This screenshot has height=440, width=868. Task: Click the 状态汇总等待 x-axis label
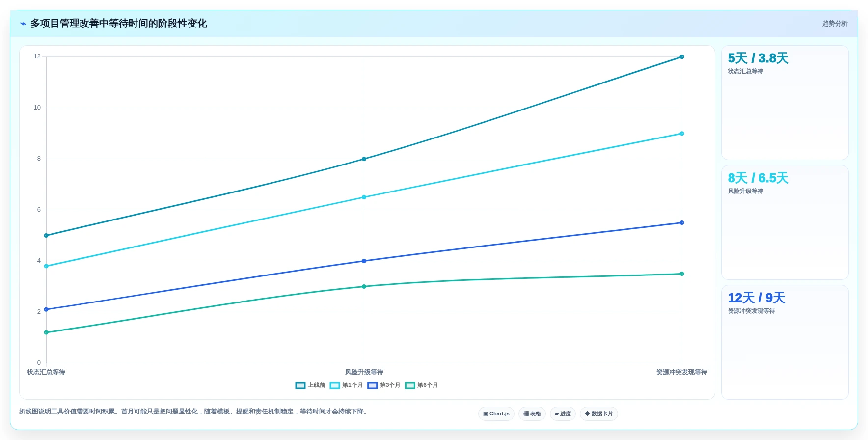click(x=46, y=372)
